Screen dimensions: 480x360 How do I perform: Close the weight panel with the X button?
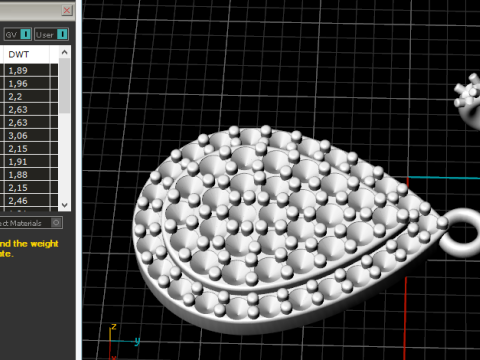pyautogui.click(x=67, y=10)
